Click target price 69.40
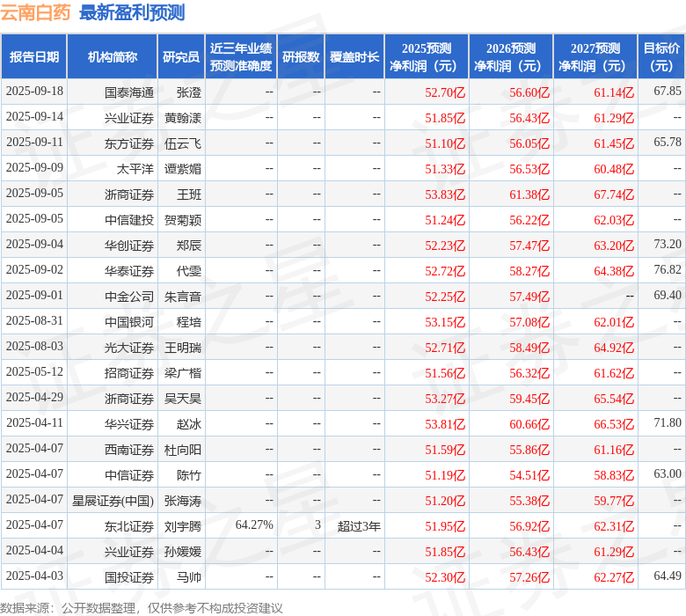 (668, 296)
